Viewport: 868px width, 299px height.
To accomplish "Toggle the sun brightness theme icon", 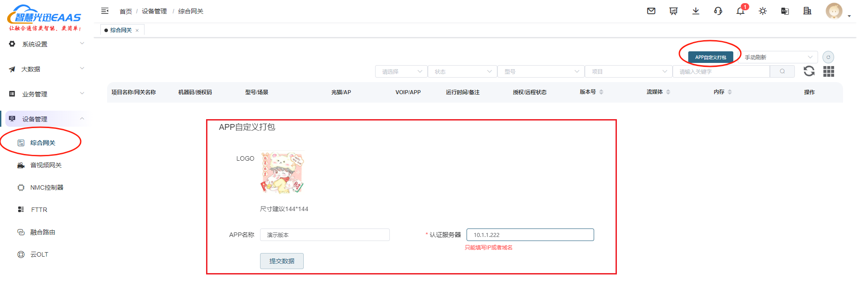I will (x=763, y=11).
